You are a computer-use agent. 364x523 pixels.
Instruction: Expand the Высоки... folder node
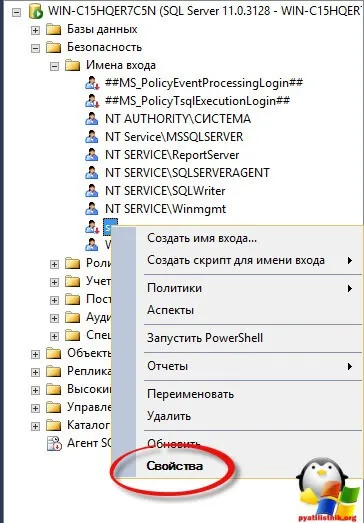pyautogui.click(x=35, y=391)
